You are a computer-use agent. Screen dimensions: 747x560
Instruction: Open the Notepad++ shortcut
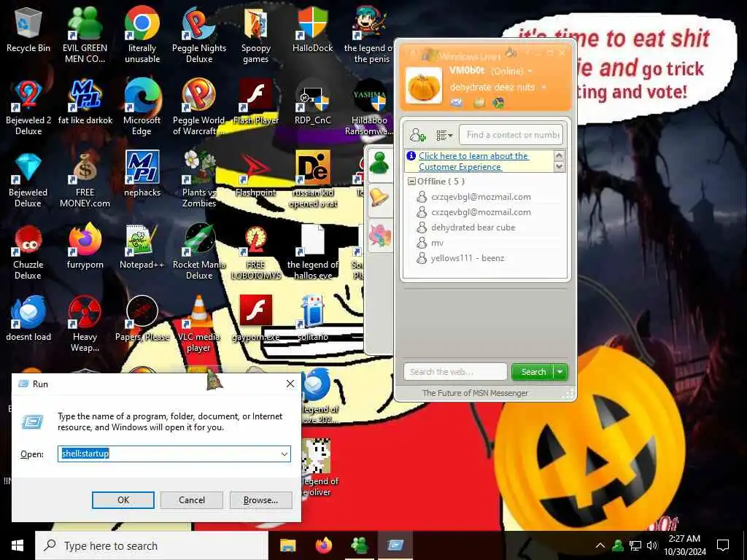142,246
